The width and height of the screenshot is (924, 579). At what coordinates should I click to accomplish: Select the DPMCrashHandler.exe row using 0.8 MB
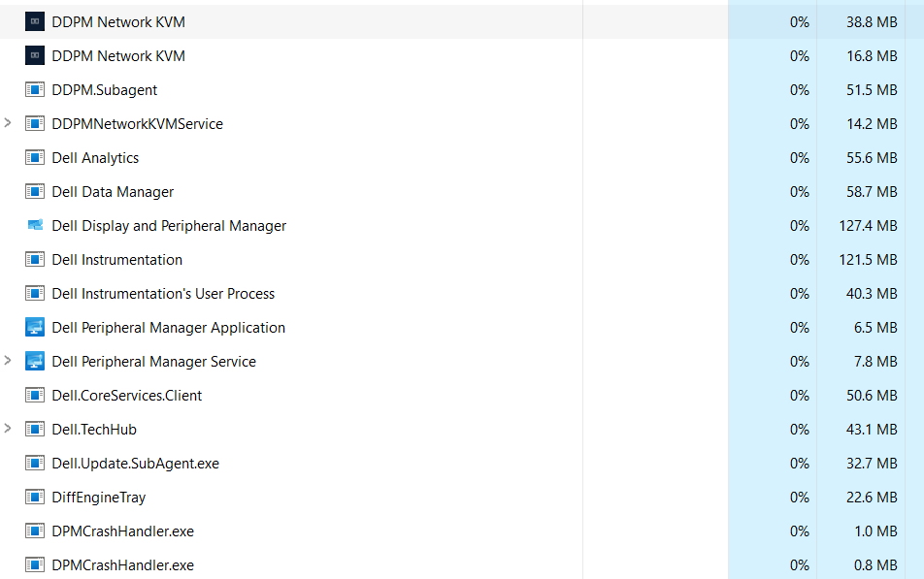[122, 564]
